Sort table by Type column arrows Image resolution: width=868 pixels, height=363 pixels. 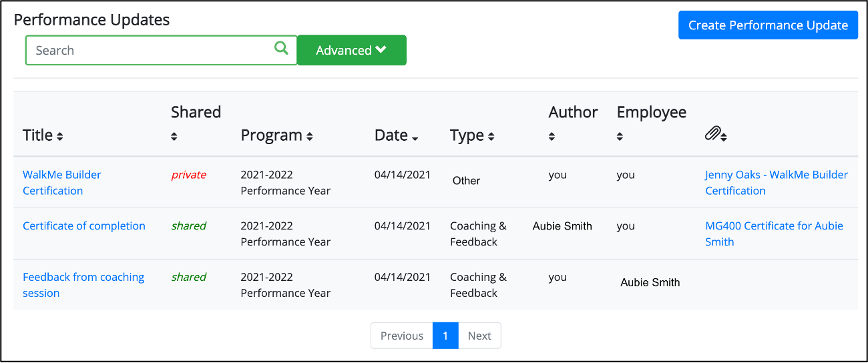coord(491,137)
